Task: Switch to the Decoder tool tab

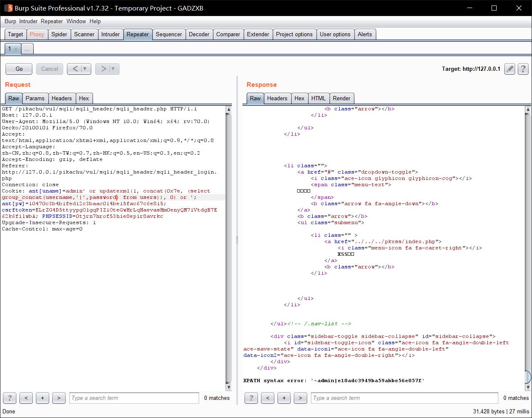Action: point(199,35)
